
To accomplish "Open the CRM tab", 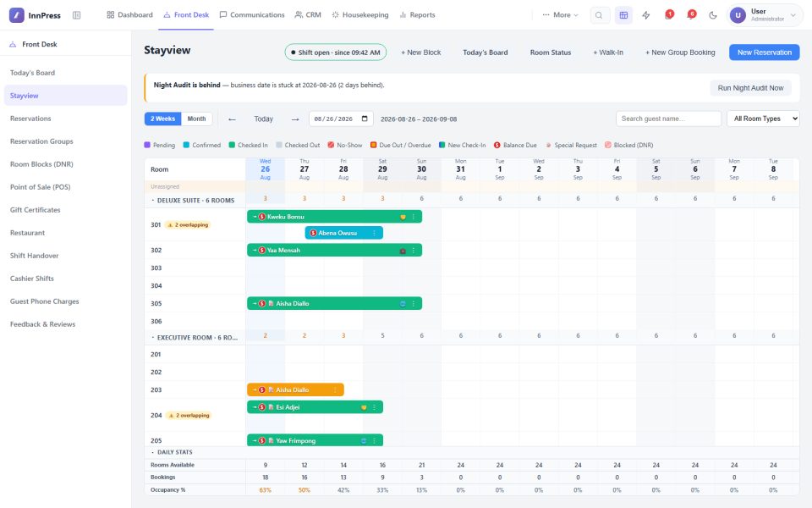I will tap(308, 15).
